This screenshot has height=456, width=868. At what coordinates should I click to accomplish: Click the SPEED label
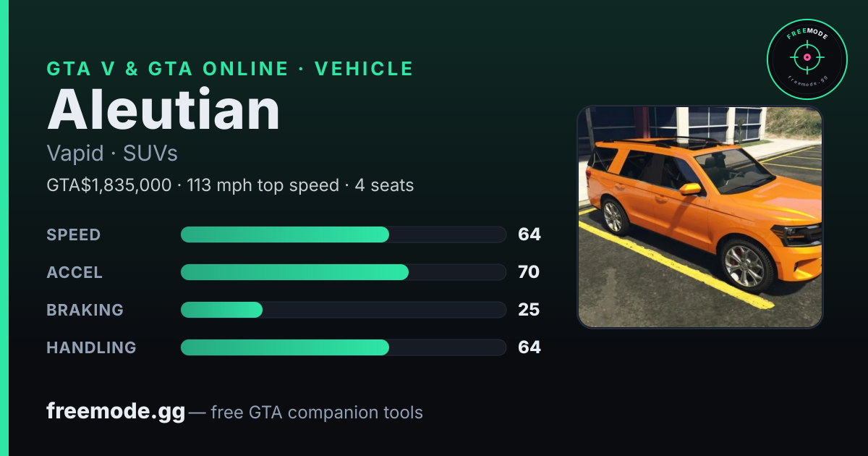tap(74, 235)
